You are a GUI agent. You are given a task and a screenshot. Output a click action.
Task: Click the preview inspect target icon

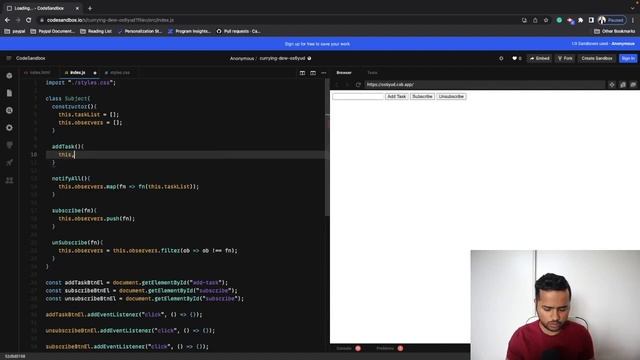612,84
